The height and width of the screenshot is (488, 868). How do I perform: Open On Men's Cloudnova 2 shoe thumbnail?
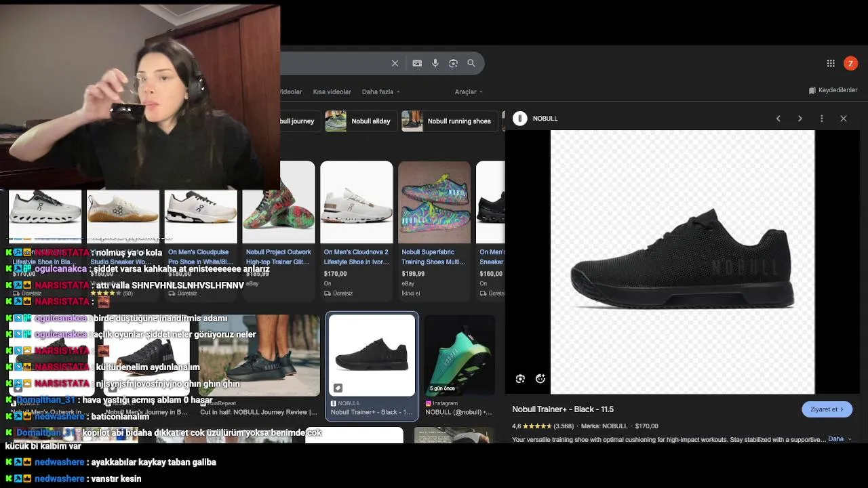356,202
